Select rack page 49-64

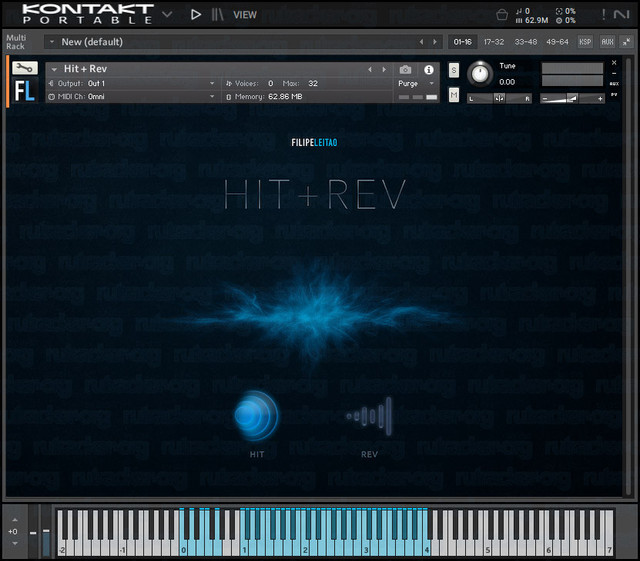(557, 42)
